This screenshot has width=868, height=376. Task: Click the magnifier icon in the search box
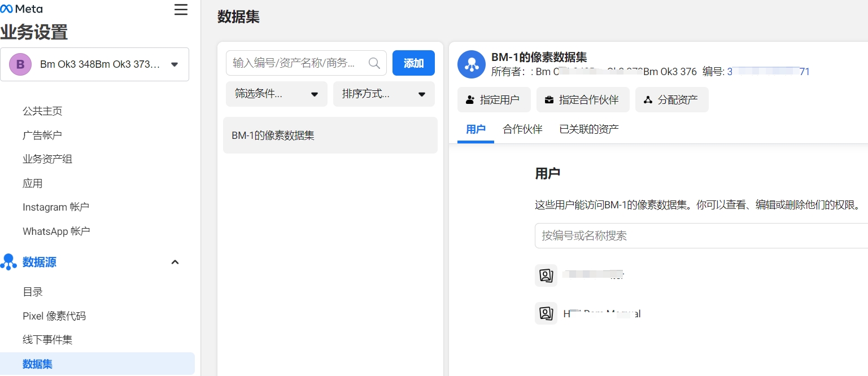pos(374,63)
